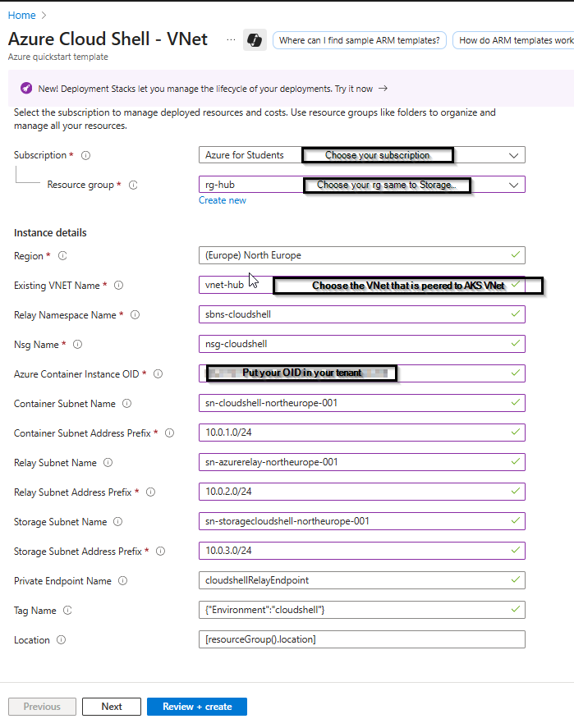Show info for Azure Container Instance OID
This screenshot has height=728, width=574.
(158, 373)
